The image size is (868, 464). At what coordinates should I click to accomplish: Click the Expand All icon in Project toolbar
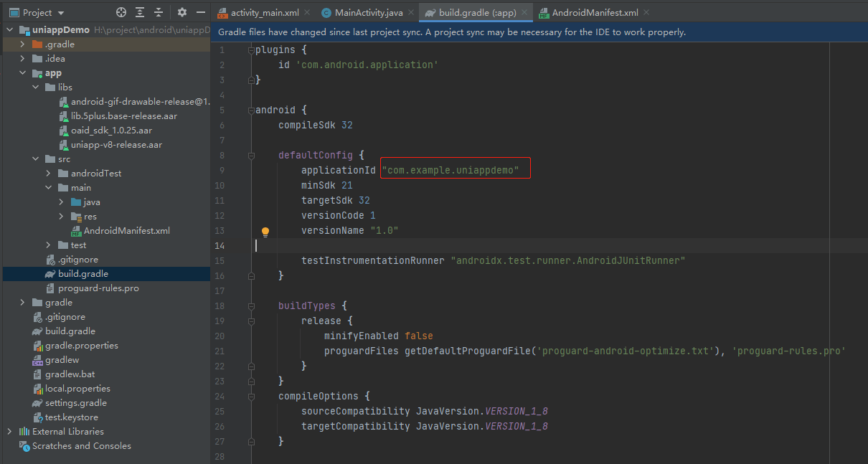pos(140,12)
